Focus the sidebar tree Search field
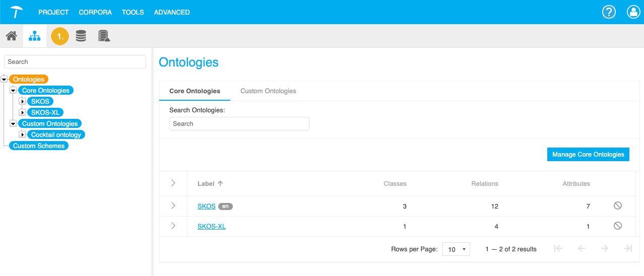Screen dimensions: 644x276 click(75, 62)
